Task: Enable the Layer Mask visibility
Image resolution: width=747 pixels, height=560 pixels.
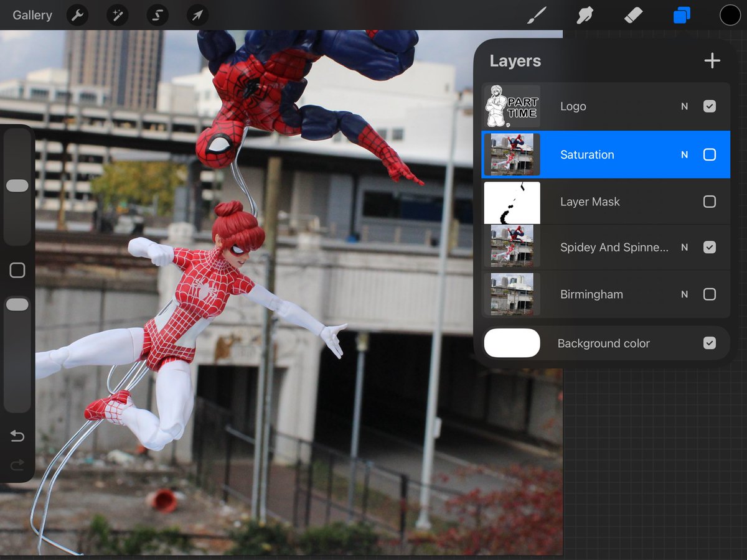Action: [x=710, y=202]
